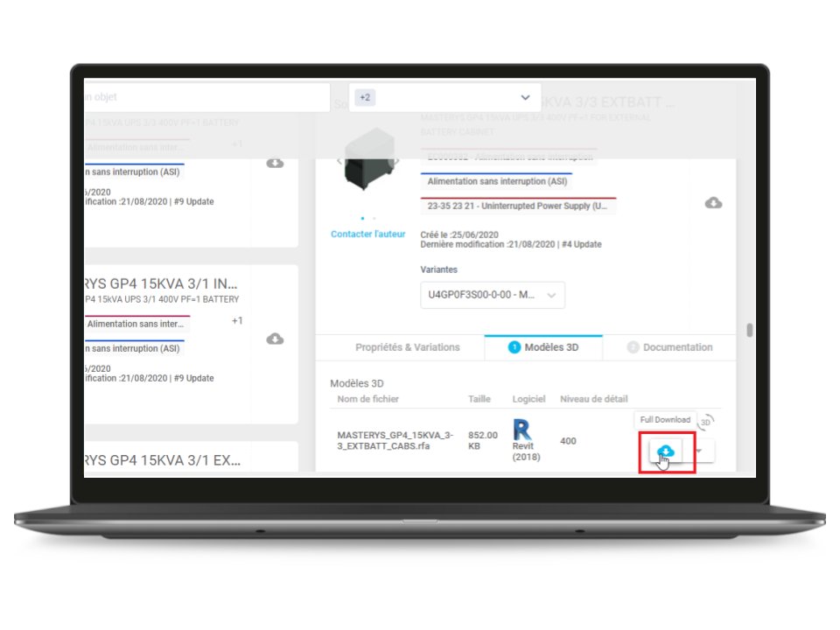Screen dimensions: 840x630
Task: Click the 'Alimentation sans interruption (ASI)' tag in the detail panel
Action: point(497,181)
